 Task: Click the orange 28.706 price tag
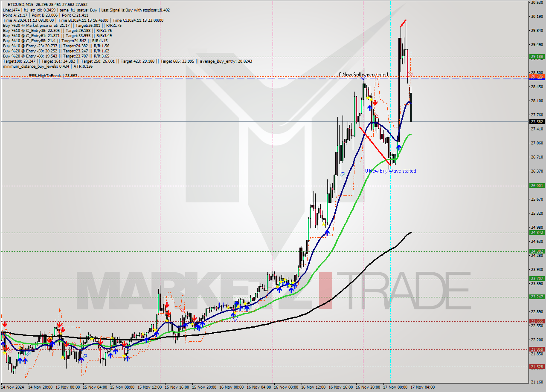click(x=537, y=76)
